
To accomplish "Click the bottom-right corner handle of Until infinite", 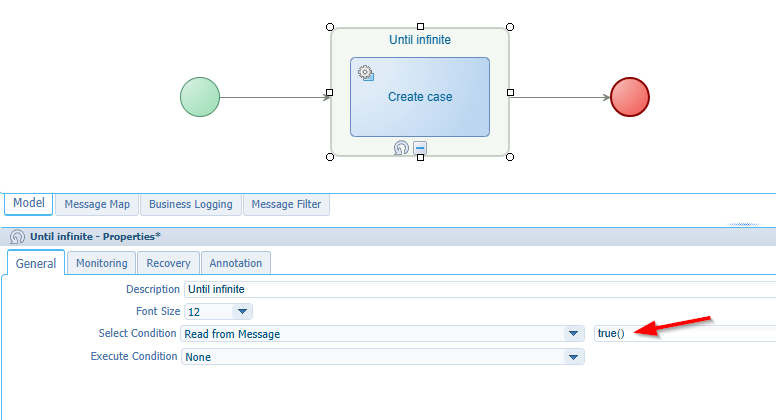I will [x=510, y=157].
